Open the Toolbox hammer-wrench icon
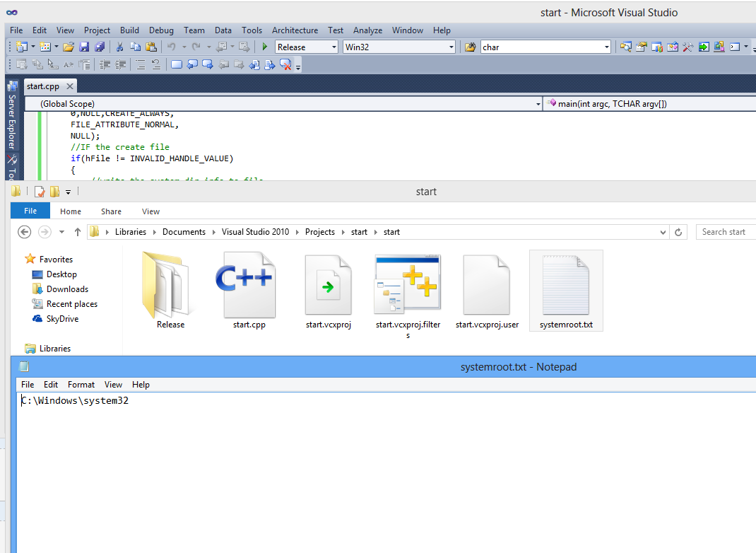Image resolution: width=756 pixels, height=553 pixels. (688, 47)
